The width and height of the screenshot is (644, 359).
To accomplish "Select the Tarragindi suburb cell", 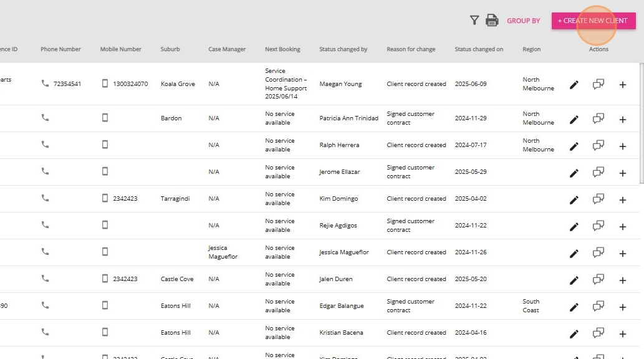I will [x=175, y=198].
